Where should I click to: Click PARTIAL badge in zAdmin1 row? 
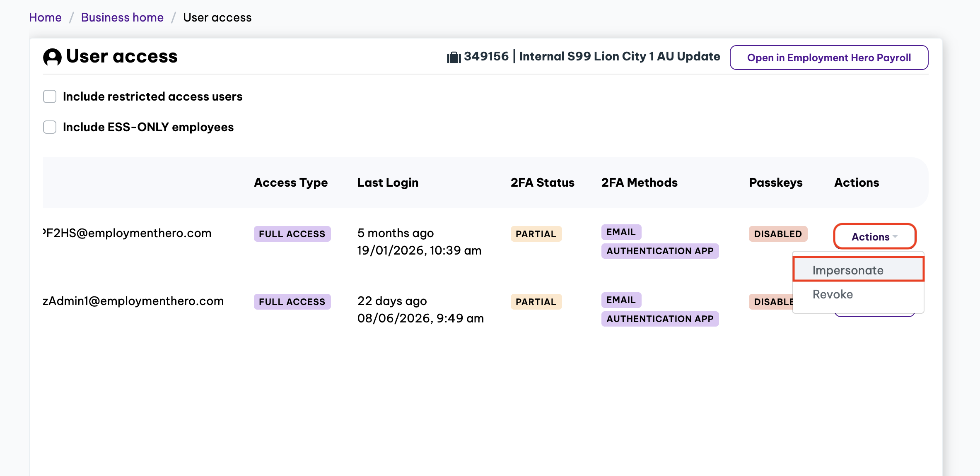pos(536,302)
